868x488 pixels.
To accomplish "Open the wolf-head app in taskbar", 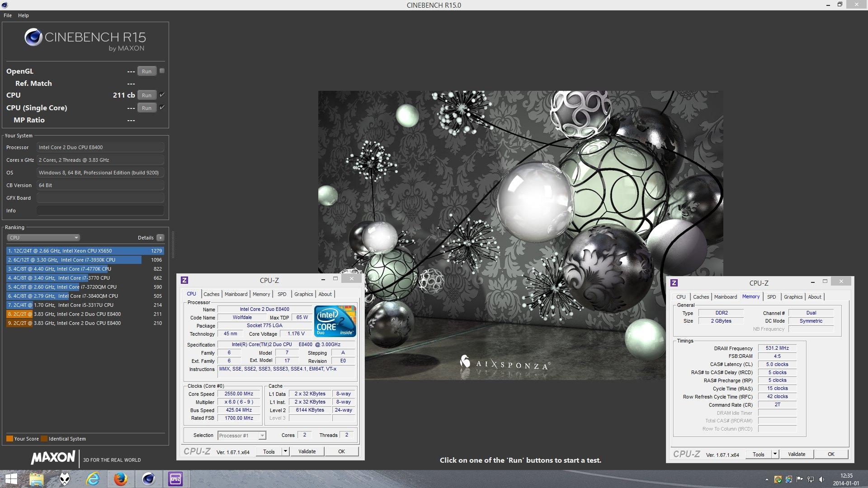I will coord(65,479).
